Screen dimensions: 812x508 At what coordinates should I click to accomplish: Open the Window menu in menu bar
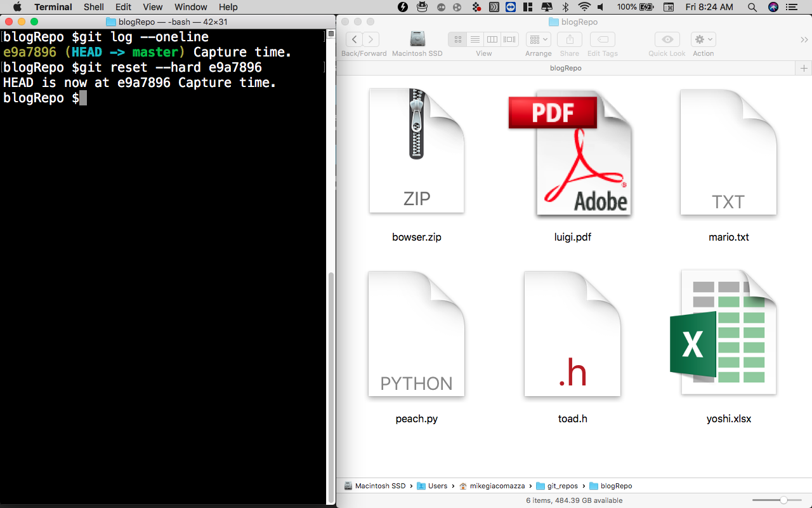tap(190, 7)
